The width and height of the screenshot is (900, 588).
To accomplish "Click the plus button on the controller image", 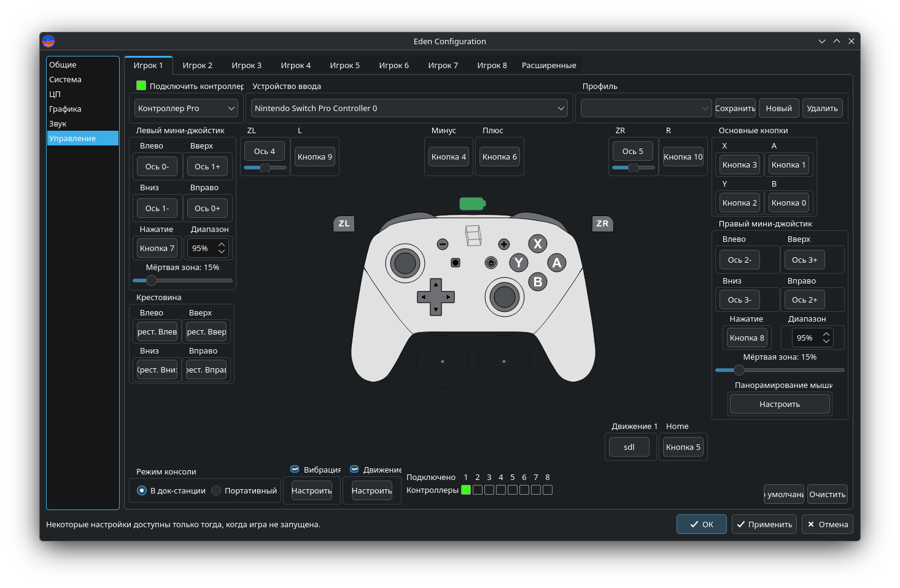I will point(504,244).
